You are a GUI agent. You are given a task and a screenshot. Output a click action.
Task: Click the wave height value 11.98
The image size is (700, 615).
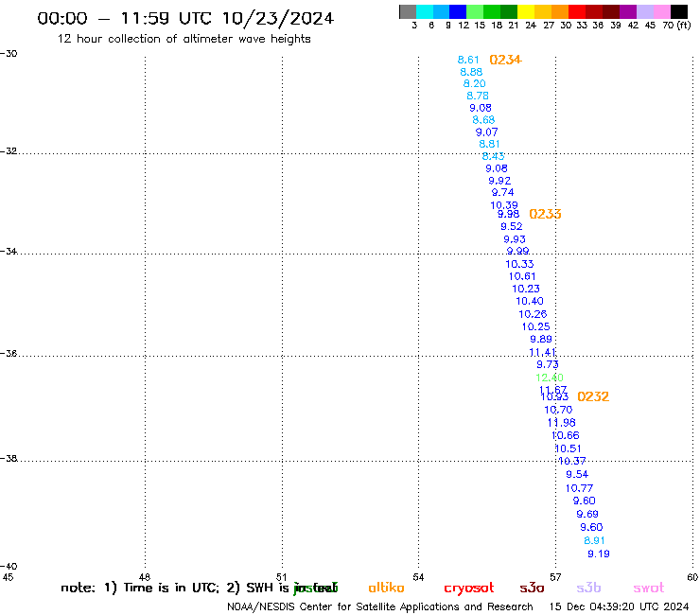point(562,423)
